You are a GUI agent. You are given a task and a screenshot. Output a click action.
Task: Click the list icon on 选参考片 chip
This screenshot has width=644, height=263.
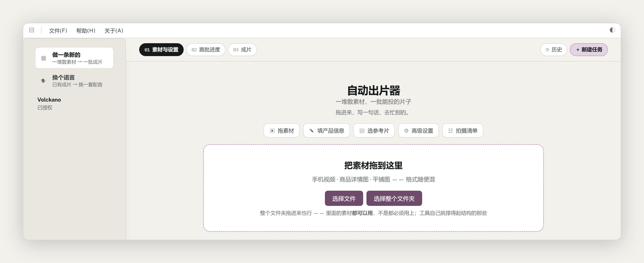click(x=362, y=131)
